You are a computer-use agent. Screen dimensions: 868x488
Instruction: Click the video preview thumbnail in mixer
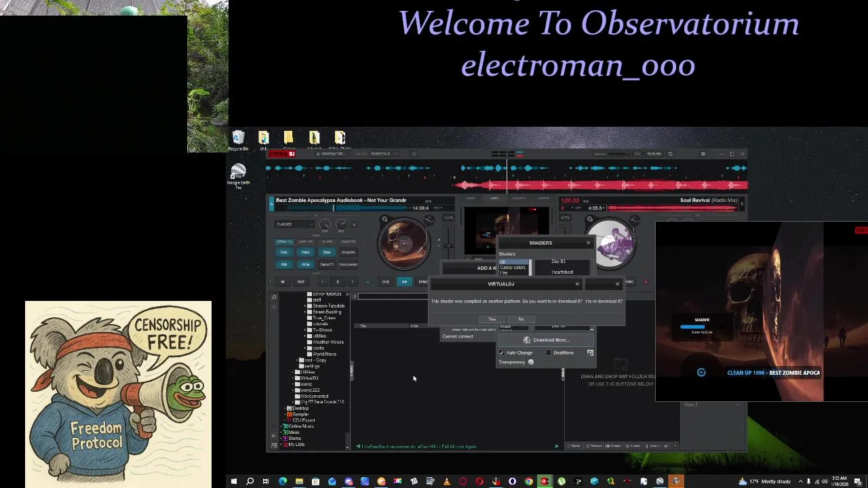[506, 232]
